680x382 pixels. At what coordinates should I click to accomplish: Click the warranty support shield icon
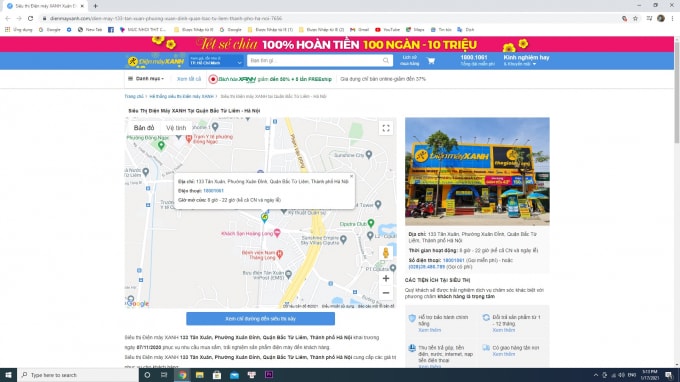[x=412, y=318]
